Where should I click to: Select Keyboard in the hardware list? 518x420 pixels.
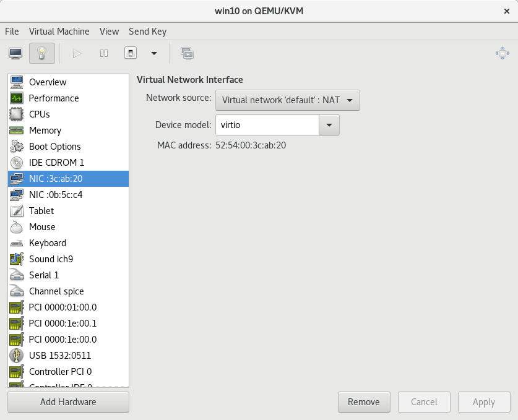(68, 243)
